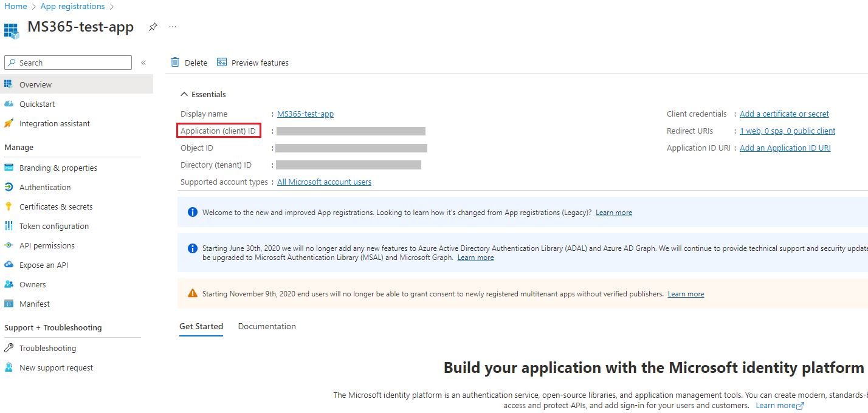868x413 pixels.
Task: Click Learn more in ADAL deprecation banner
Action: [x=475, y=258]
